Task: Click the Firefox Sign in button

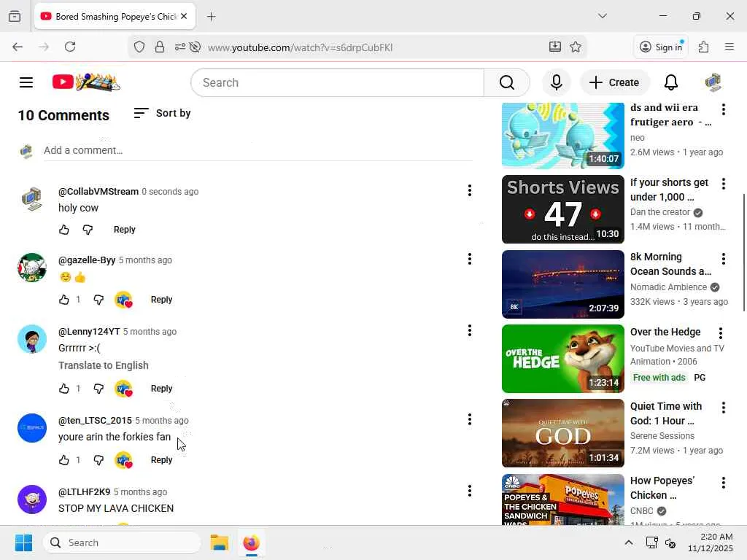Action: 661,47
